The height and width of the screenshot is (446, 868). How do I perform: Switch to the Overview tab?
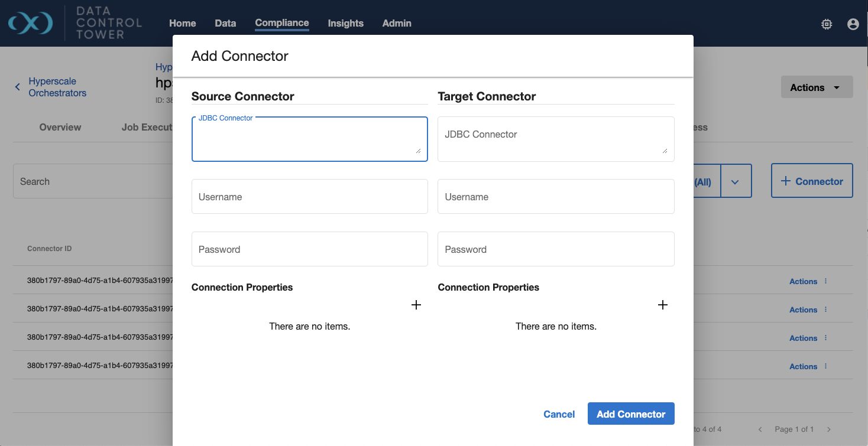60,127
